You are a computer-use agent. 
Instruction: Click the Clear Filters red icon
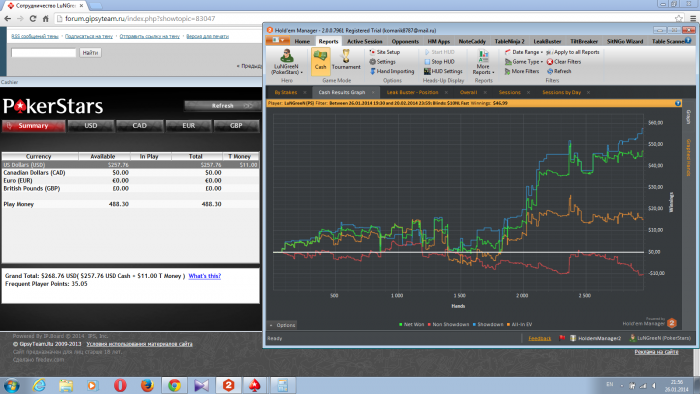[x=550, y=62]
